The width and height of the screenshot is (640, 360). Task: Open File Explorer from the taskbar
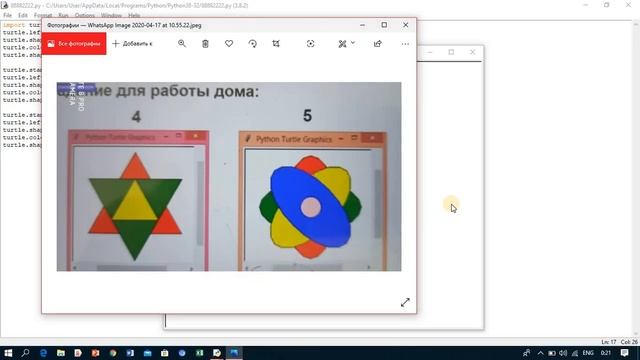point(61,353)
